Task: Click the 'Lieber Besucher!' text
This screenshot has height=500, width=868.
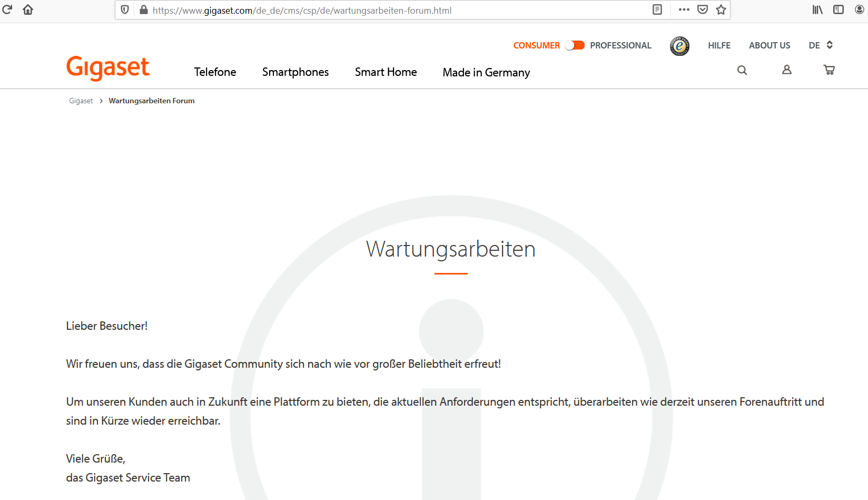Action: [107, 326]
